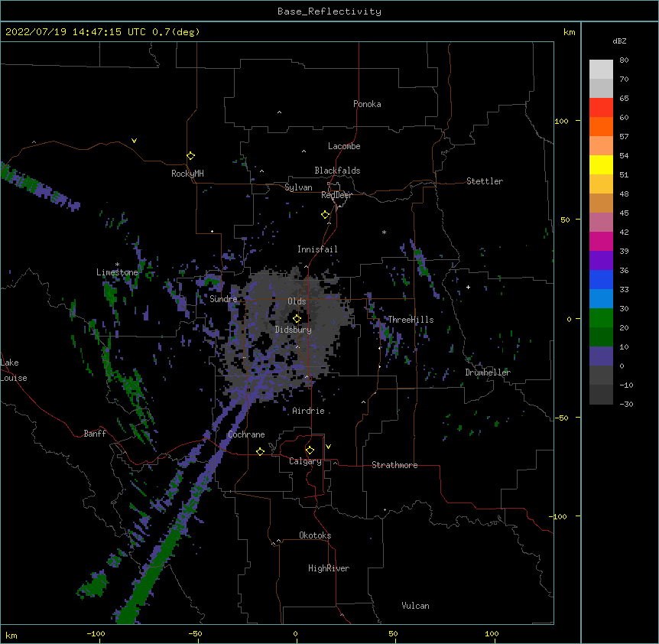The width and height of the screenshot is (659, 644).
Task: Click the Airdrie label
Action: [309, 411]
